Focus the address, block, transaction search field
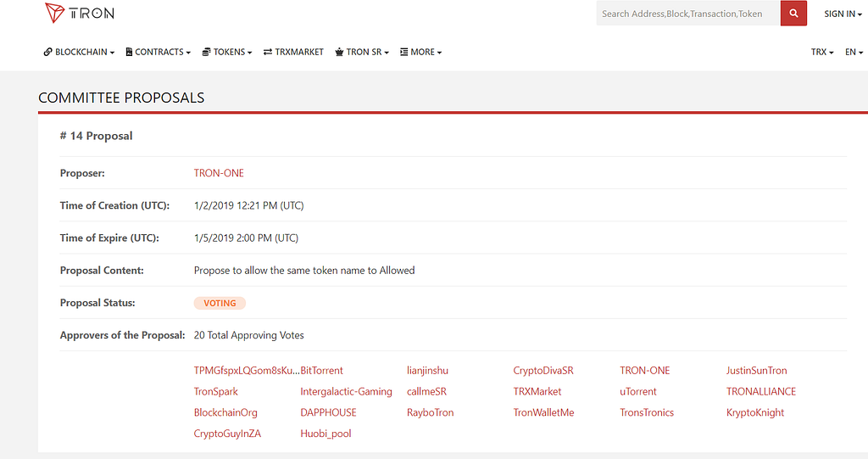Image resolution: width=868 pixels, height=459 pixels. (x=688, y=14)
